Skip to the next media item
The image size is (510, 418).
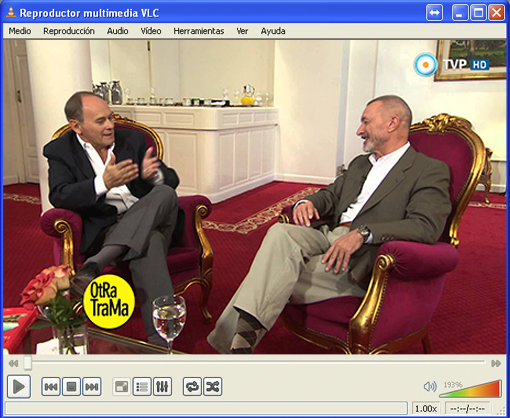[x=92, y=387]
